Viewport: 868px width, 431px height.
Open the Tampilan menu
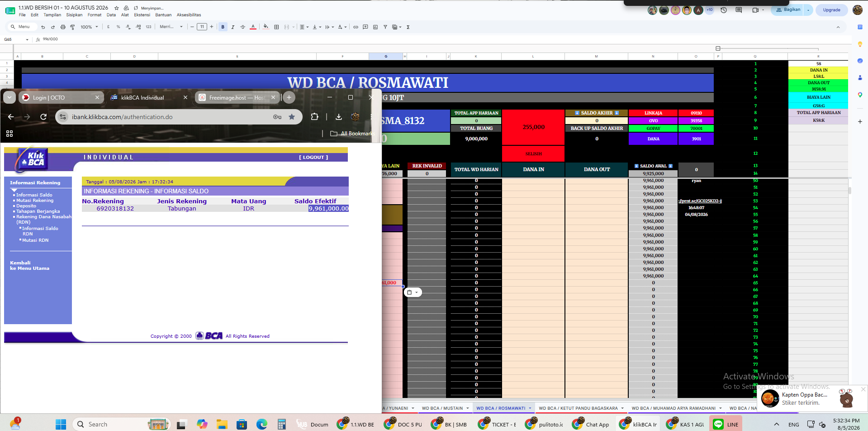point(52,15)
